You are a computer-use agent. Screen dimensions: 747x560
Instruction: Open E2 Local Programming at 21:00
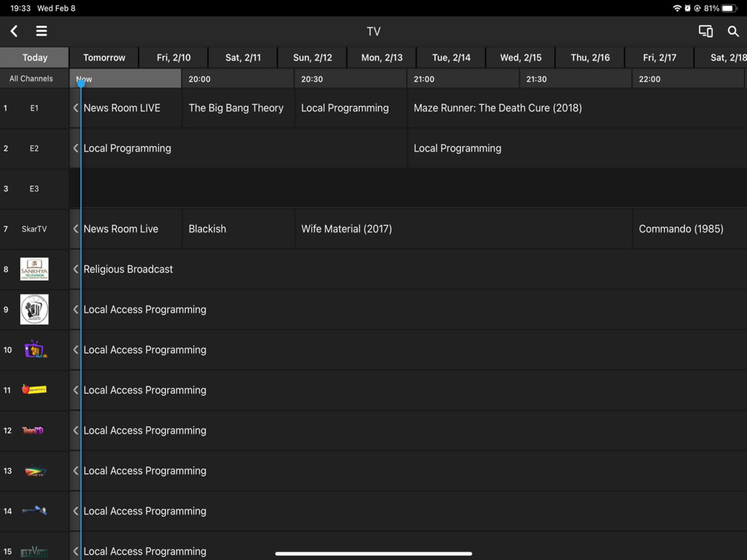point(577,149)
